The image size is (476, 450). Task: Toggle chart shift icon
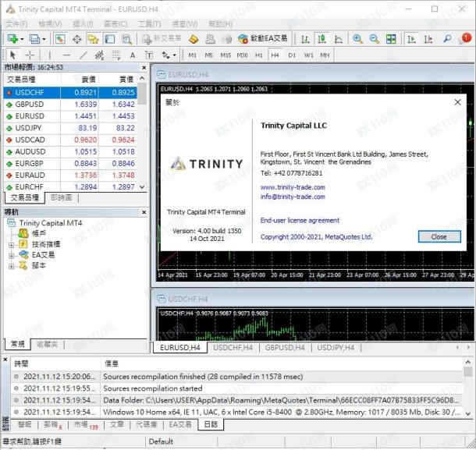pyautogui.click(x=428, y=39)
